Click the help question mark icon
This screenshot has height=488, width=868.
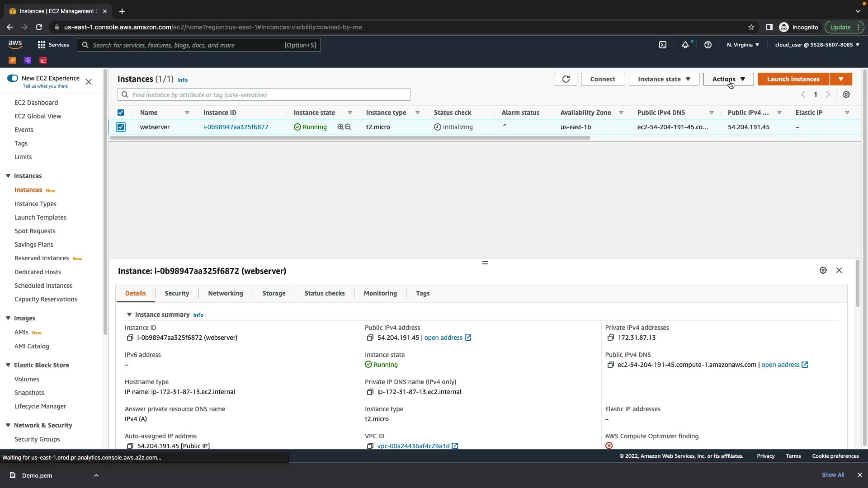pyautogui.click(x=708, y=45)
